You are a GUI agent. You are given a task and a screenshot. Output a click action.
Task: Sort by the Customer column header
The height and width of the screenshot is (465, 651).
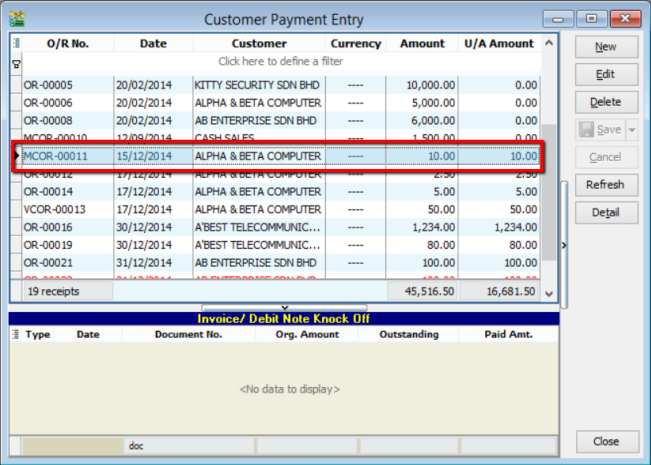pyautogui.click(x=259, y=44)
